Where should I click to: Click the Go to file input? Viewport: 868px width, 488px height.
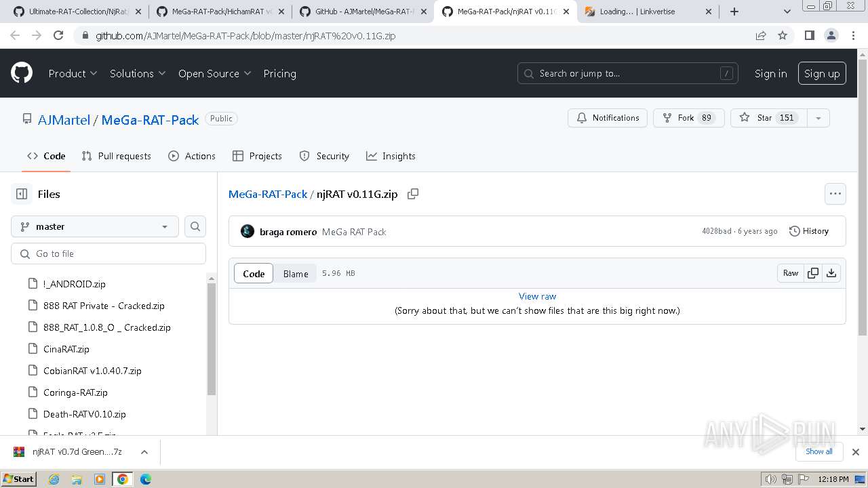(108, 253)
